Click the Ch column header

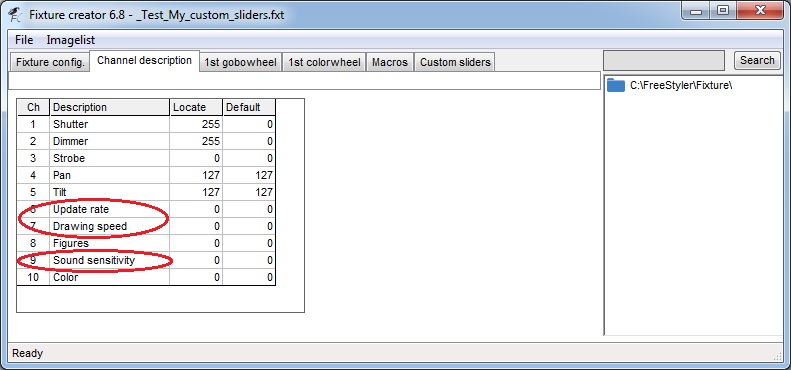point(33,107)
